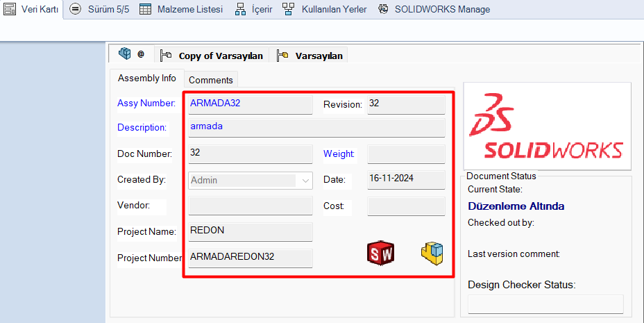
Task: Click the Last version comment label
Action: coord(514,254)
